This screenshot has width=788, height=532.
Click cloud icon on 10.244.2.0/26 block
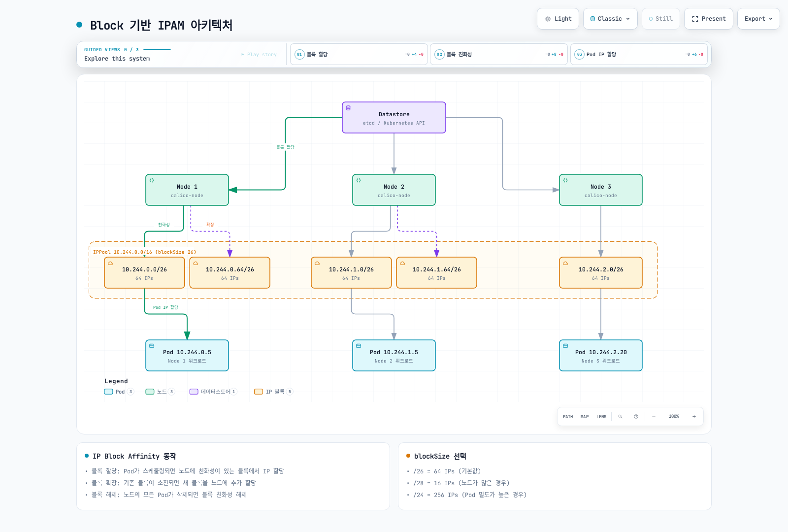[x=565, y=263]
